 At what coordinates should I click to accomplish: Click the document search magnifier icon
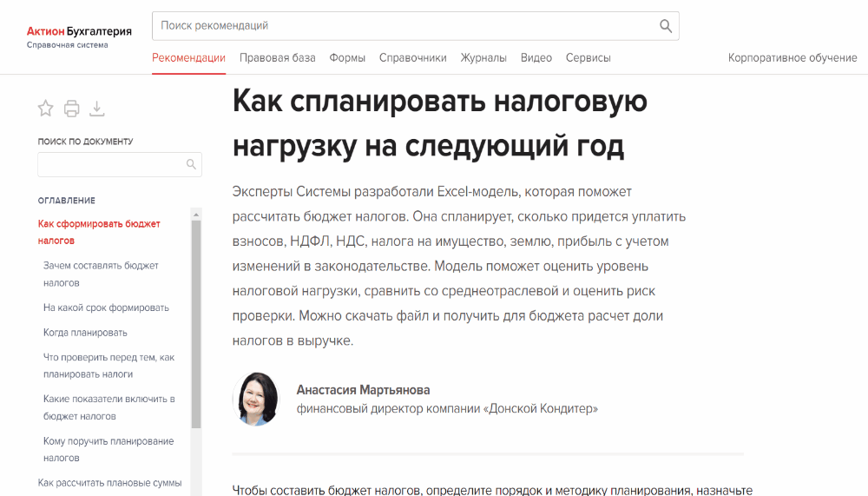pos(191,164)
